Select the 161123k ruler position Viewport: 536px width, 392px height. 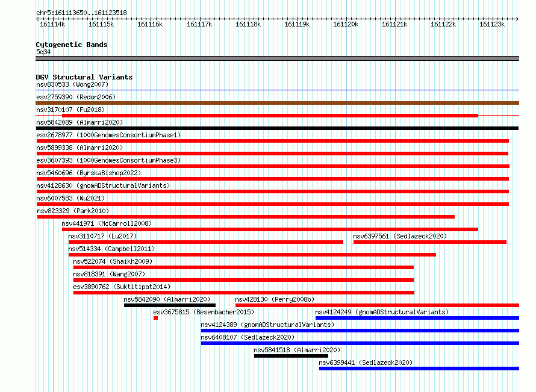click(492, 24)
